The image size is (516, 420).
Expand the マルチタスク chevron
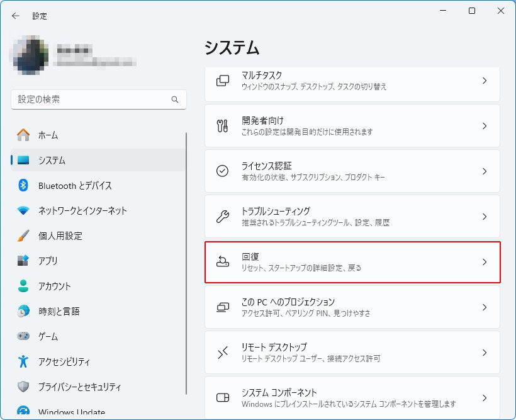tap(484, 81)
